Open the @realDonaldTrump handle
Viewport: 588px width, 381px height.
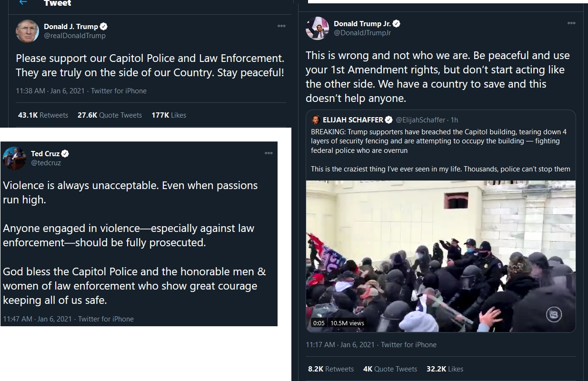[75, 36]
